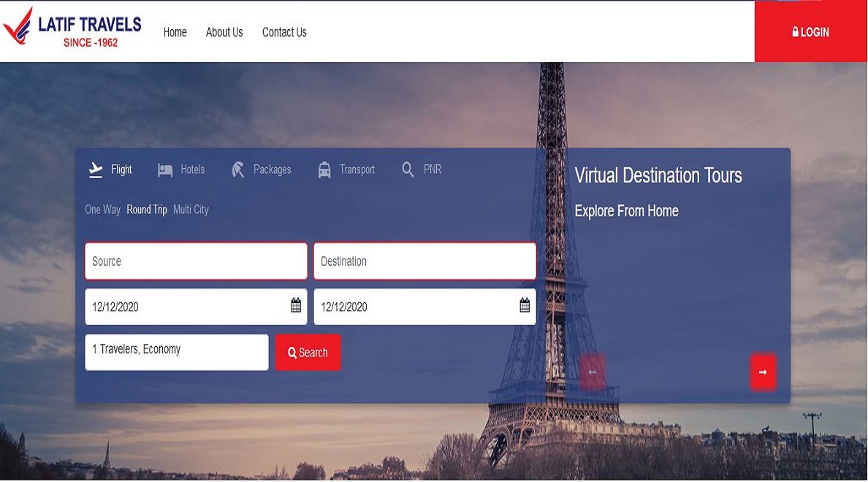Expand the Travelers and Economy selector
The width and height of the screenshot is (868, 482).
177,352
